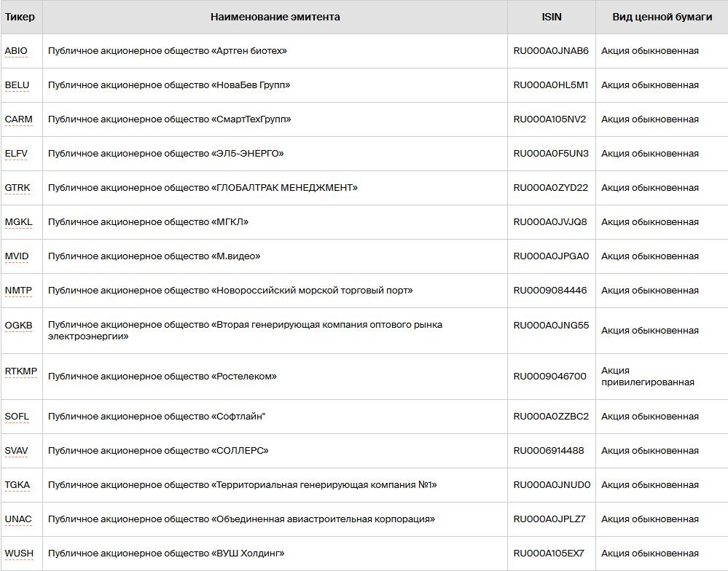The image size is (728, 571).
Task: Select the ISIN cell RU0009046700
Action: [549, 377]
